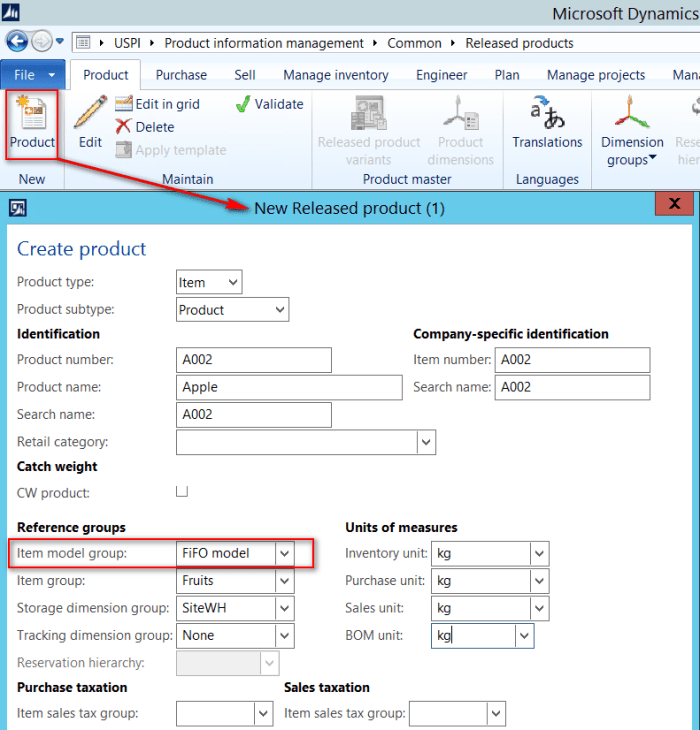Expand the Reservation hierarchy dropdown
700x730 pixels.
click(x=269, y=663)
